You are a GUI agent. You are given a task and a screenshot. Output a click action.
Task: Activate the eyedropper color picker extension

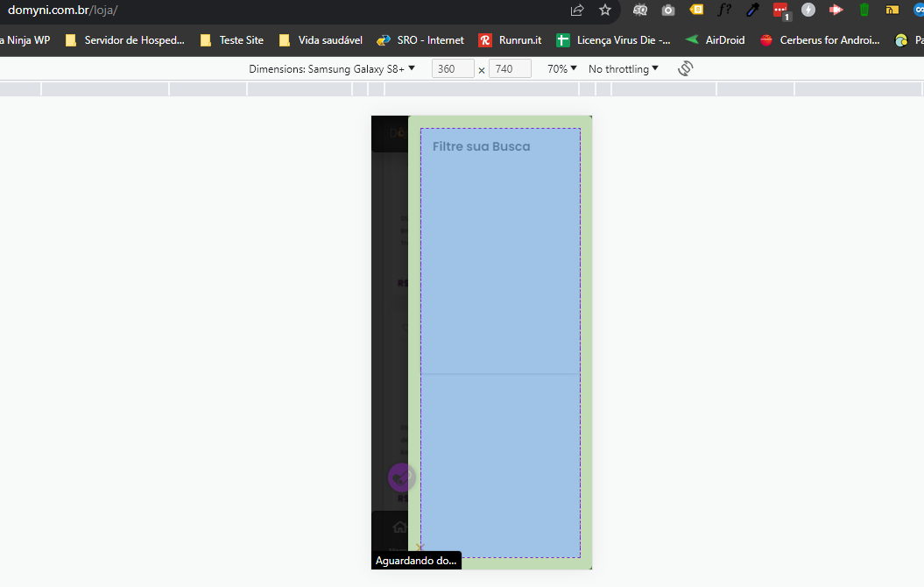(x=752, y=10)
